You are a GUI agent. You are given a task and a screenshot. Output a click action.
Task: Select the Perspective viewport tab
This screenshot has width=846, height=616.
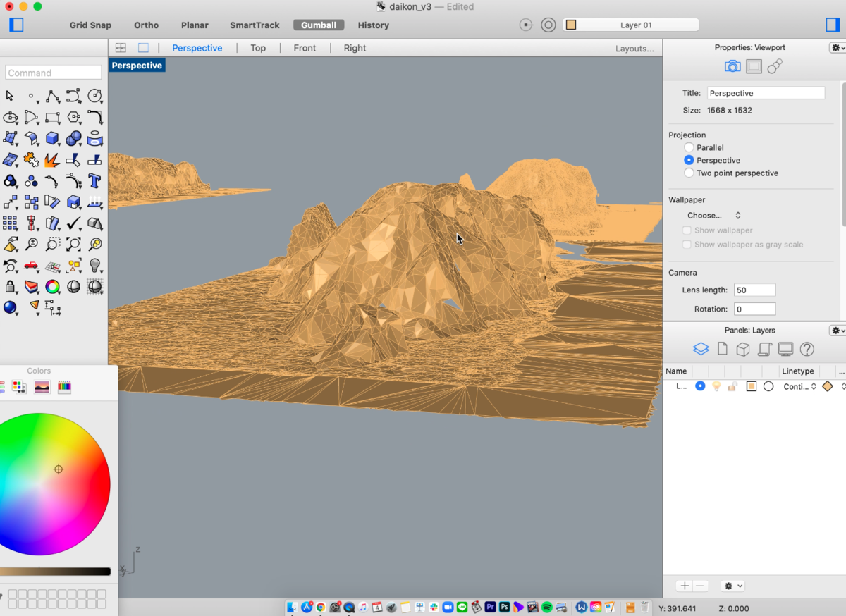click(x=197, y=48)
